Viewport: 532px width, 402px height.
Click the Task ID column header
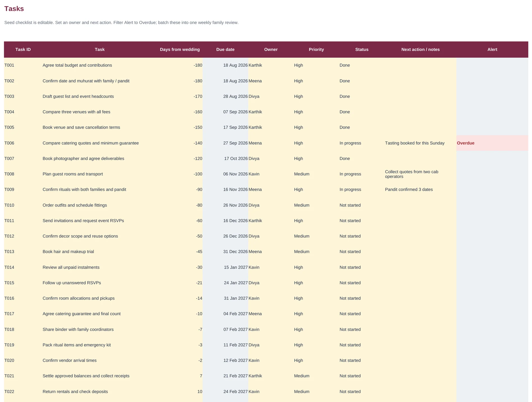pos(23,50)
